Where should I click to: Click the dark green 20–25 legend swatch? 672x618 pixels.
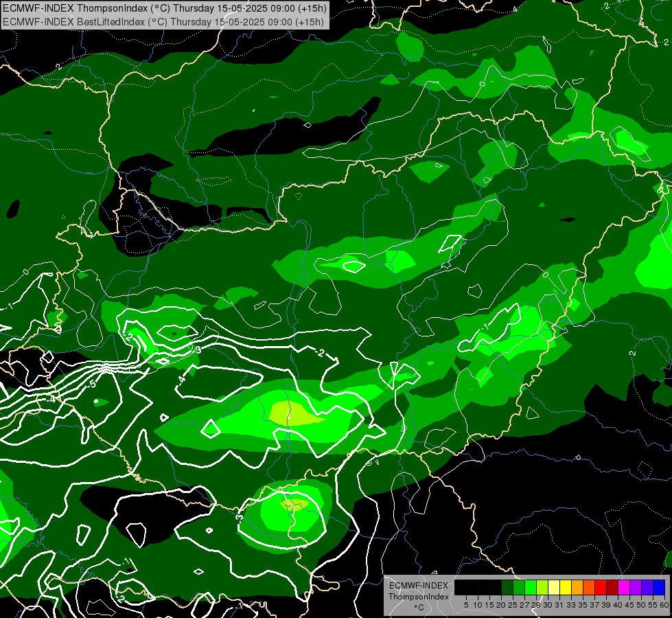507,588
